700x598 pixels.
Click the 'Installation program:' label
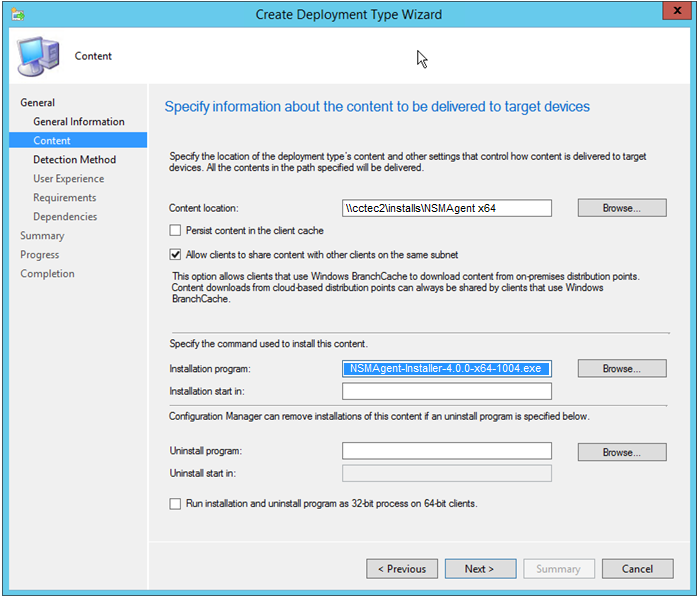pos(210,369)
